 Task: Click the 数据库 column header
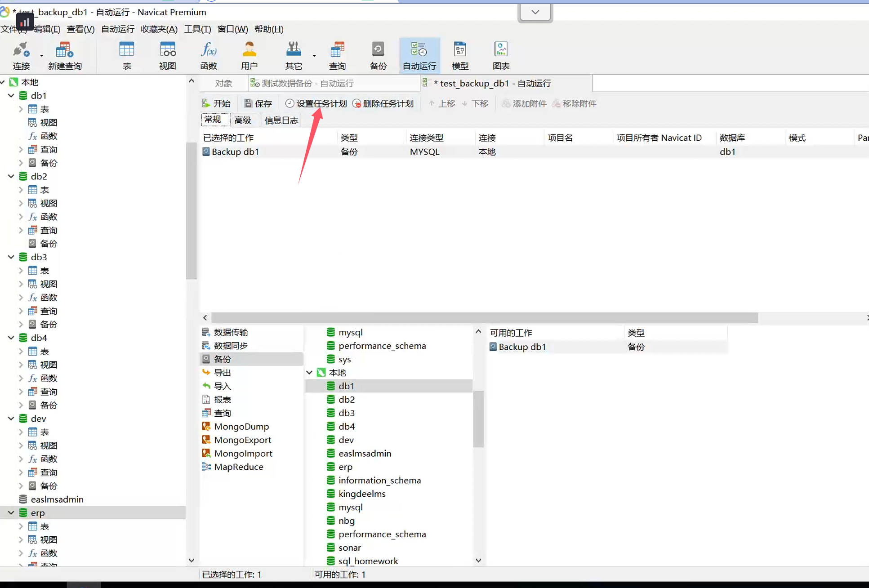(750, 138)
